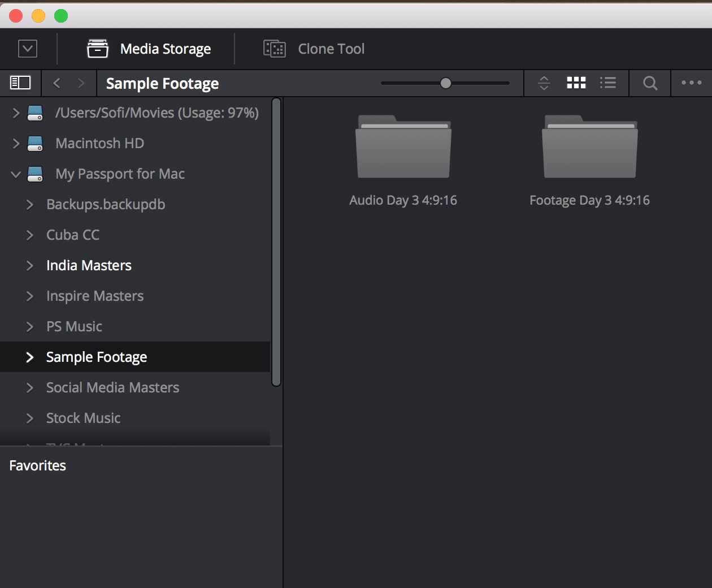Expand the Macintosh HD drive
This screenshot has width=712, height=588.
16,144
